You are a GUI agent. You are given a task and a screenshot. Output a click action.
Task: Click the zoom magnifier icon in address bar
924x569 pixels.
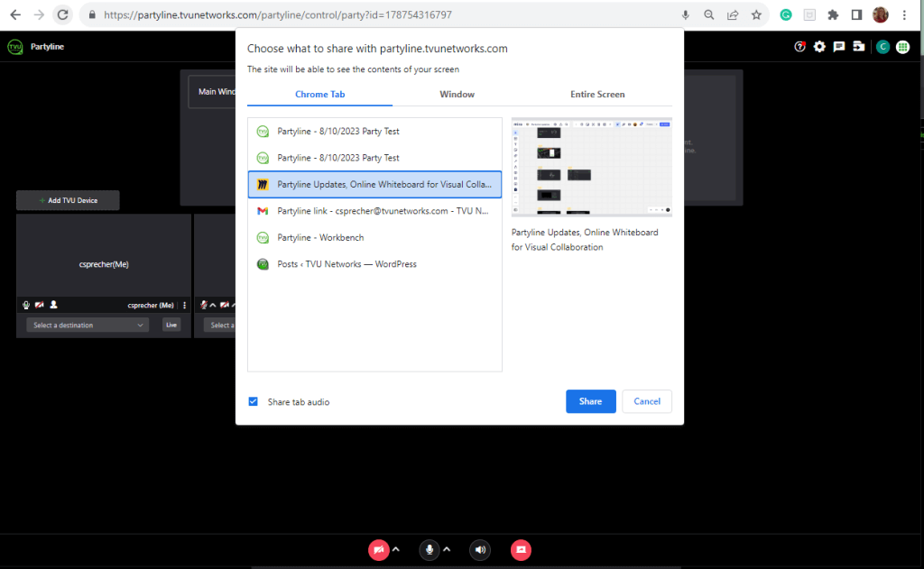(709, 14)
